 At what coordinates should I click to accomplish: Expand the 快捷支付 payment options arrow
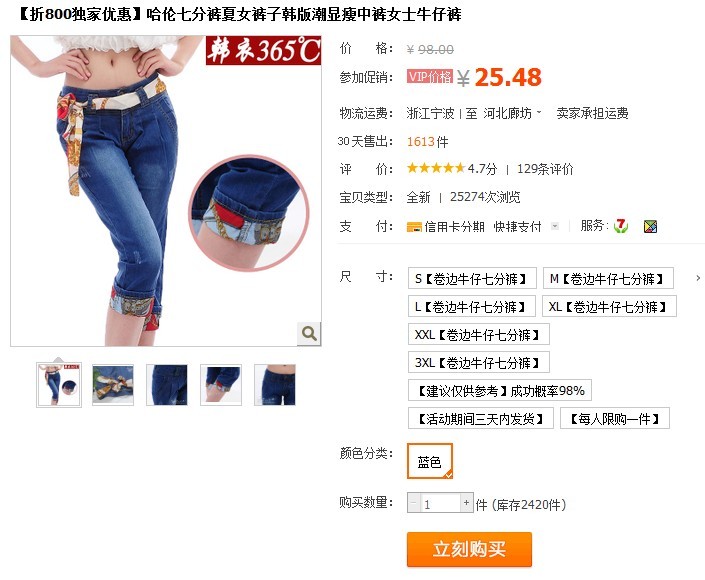pos(555,226)
